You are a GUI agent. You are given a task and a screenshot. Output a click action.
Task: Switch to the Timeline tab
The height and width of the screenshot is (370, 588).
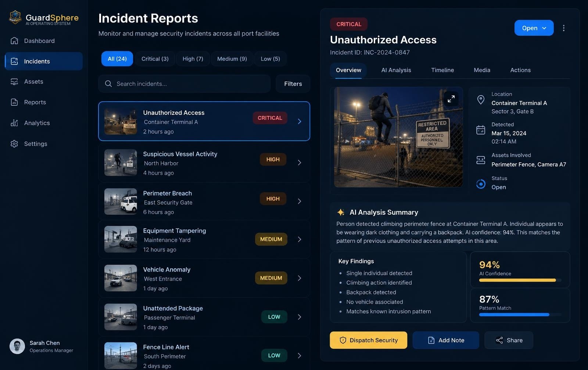[442, 70]
